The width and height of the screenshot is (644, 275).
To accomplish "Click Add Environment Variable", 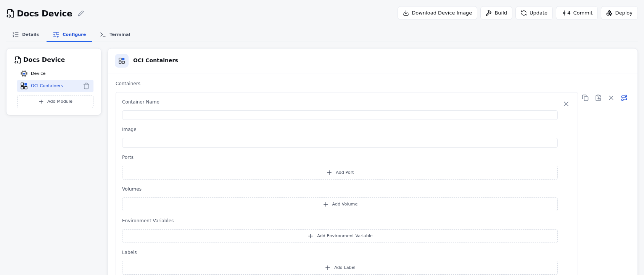I will click(x=340, y=236).
